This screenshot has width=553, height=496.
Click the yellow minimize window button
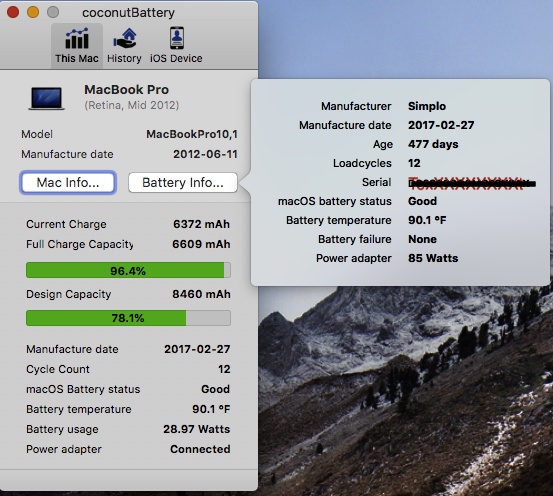coord(33,12)
